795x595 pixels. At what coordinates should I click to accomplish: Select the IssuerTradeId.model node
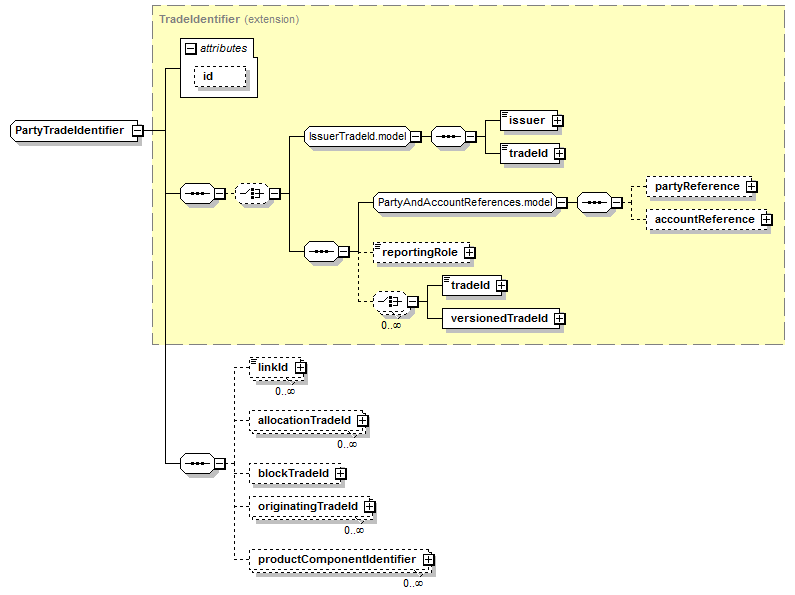coord(357,136)
